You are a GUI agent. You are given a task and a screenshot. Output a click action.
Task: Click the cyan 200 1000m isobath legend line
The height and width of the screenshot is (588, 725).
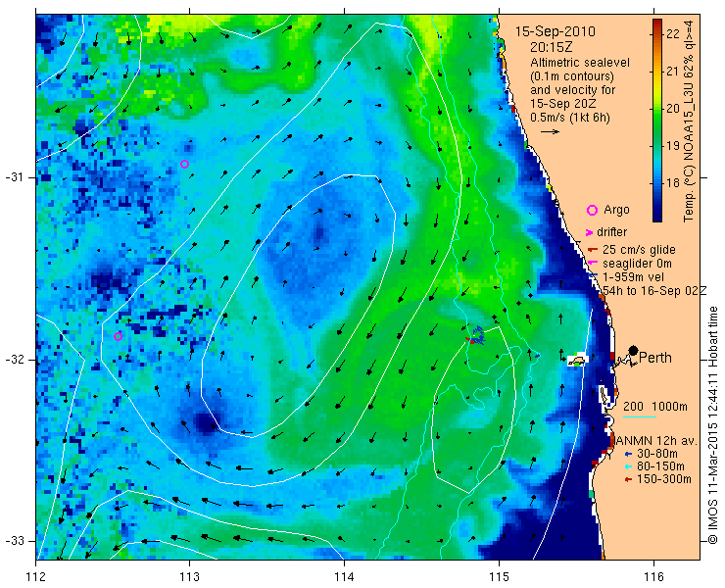pos(640,417)
